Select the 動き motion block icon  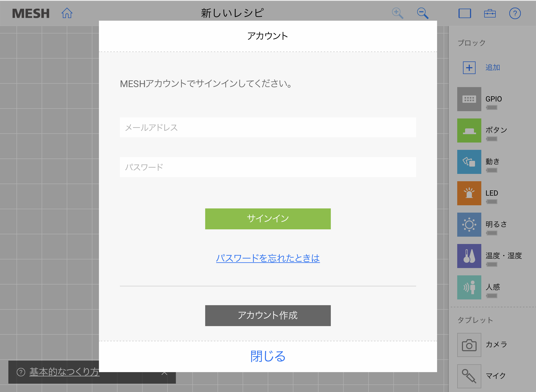pos(469,162)
